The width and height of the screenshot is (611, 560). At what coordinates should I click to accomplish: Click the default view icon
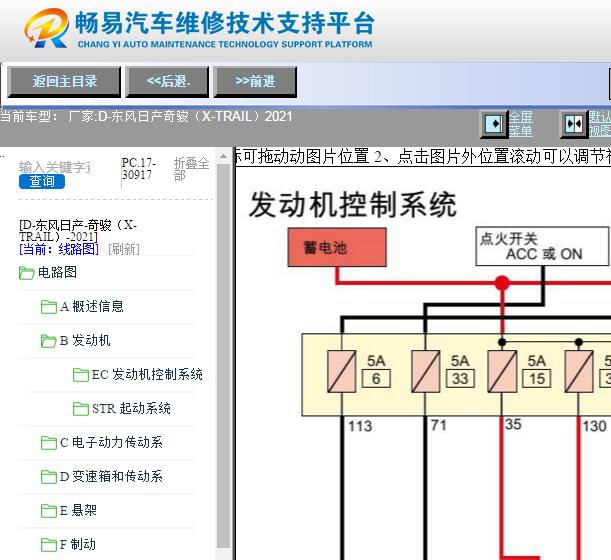(x=574, y=124)
